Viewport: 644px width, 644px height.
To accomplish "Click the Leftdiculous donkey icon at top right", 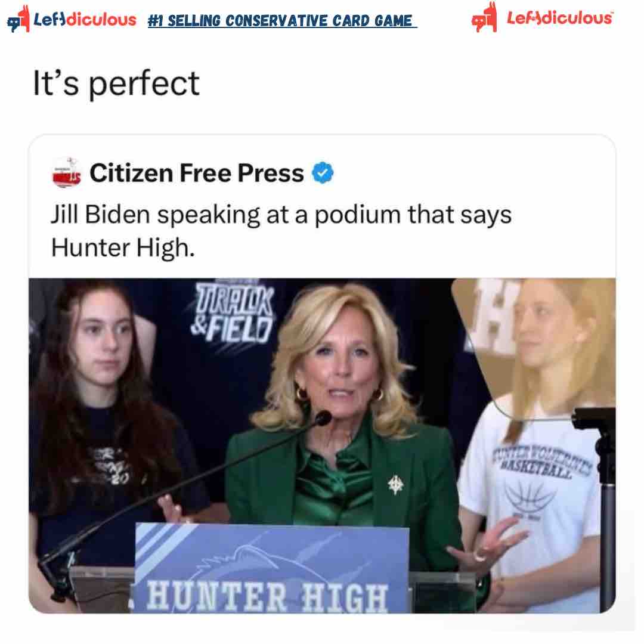I will point(484,17).
